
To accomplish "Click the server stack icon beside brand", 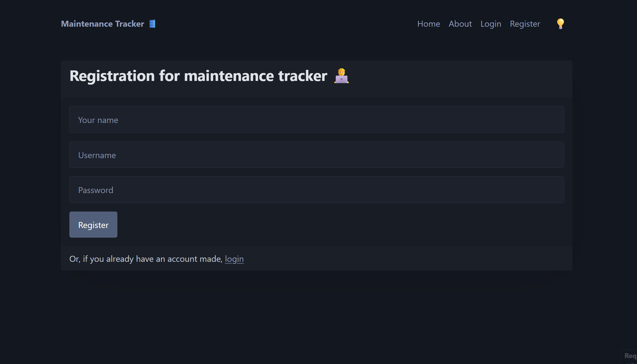I will pos(152,24).
